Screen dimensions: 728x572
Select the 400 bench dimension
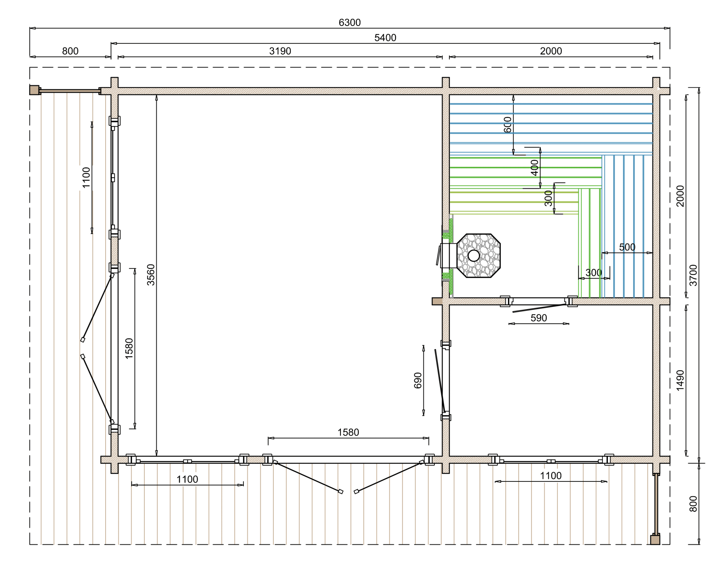tap(535, 168)
